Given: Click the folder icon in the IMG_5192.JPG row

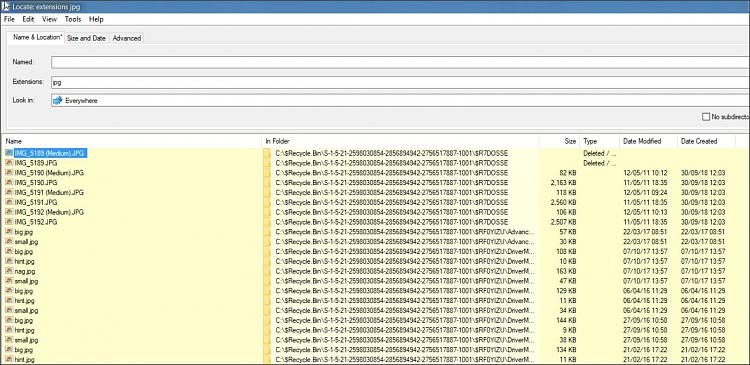Looking at the screenshot, I should (x=267, y=221).
